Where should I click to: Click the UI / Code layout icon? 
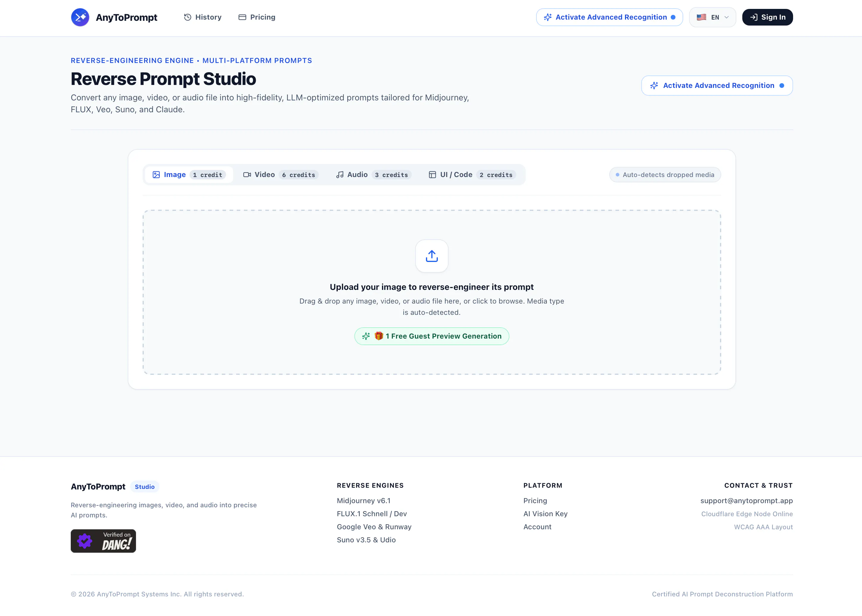[432, 174]
